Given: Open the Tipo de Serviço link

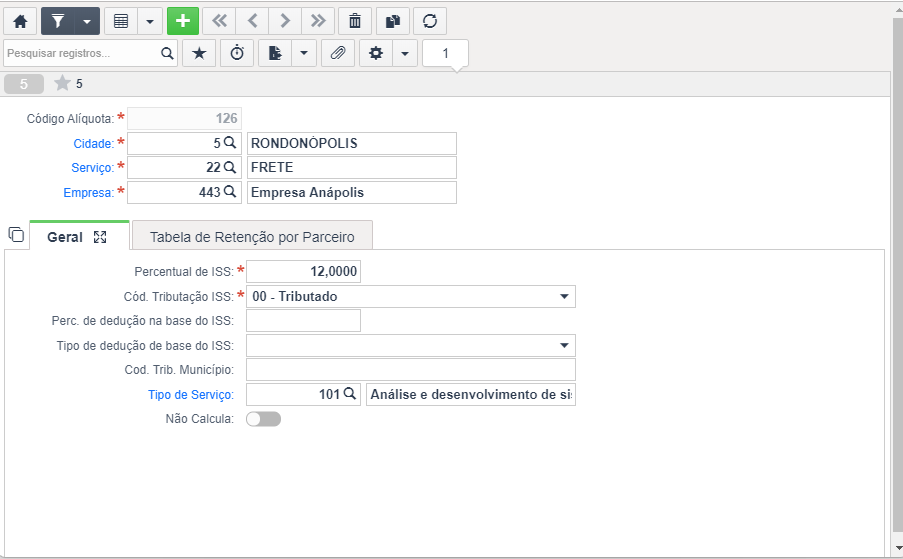Looking at the screenshot, I should point(191,395).
